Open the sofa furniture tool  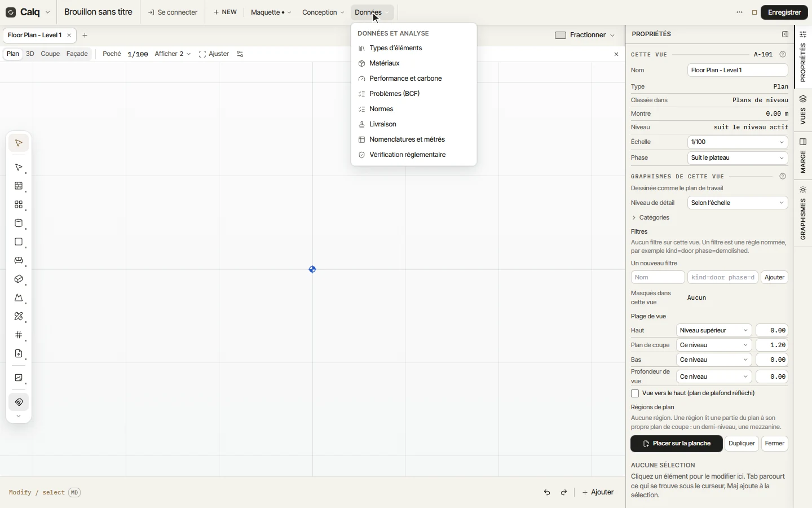click(19, 261)
